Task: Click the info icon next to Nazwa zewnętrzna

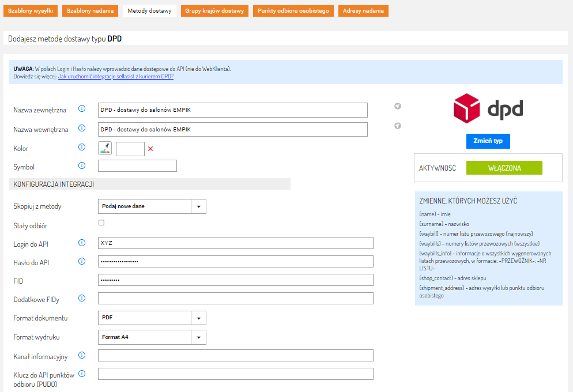Action: click(82, 109)
